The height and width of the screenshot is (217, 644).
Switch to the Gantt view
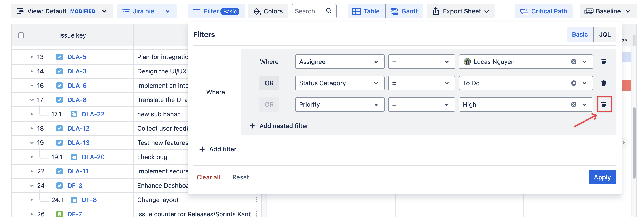click(404, 11)
